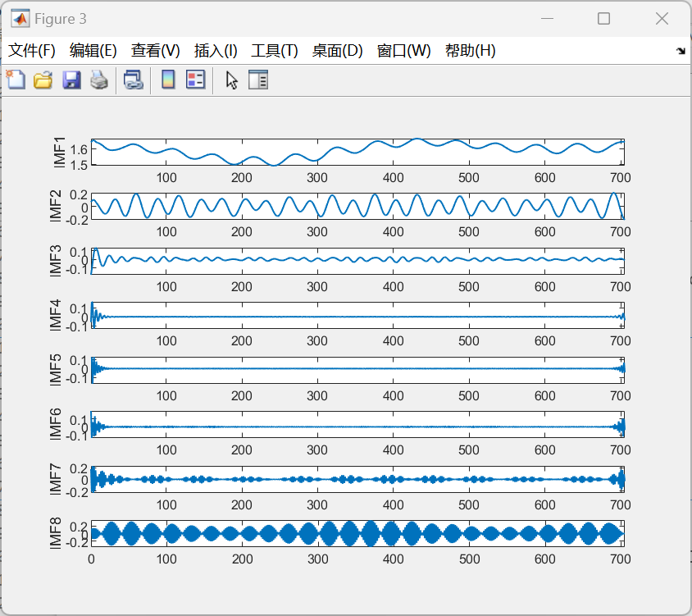Screen dimensions: 692x616
Task: Select the 帮助(H) menu item
Action: (470, 51)
